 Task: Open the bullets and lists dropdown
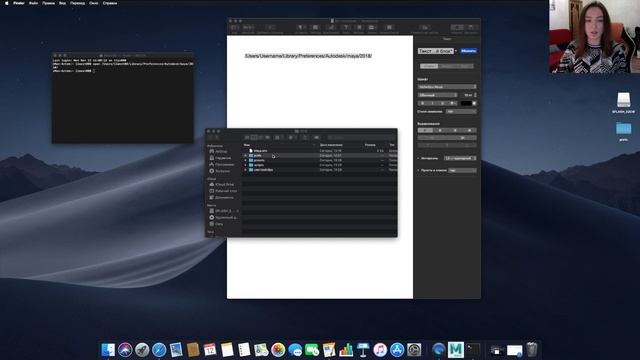462,170
